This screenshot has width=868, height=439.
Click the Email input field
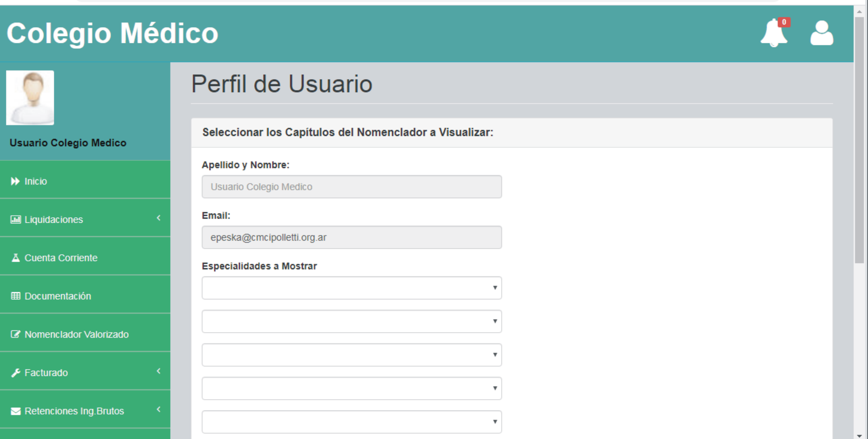[x=352, y=237]
